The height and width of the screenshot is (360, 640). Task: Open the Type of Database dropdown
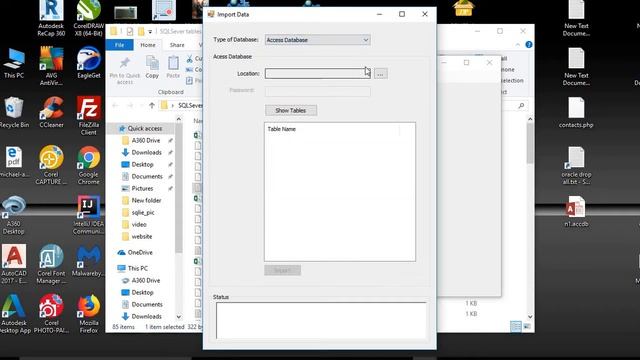tap(318, 40)
